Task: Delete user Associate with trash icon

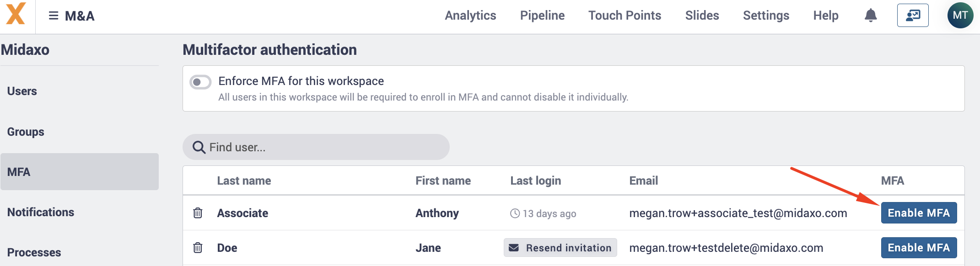Action: point(198,213)
